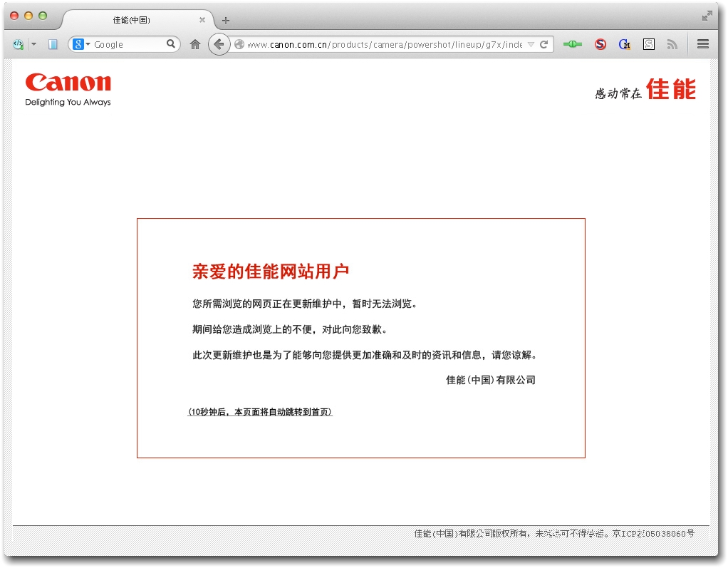Image resolution: width=728 pixels, height=568 pixels.
Task: Click the footer copyright text with 京ICP
Action: pyautogui.click(x=554, y=534)
